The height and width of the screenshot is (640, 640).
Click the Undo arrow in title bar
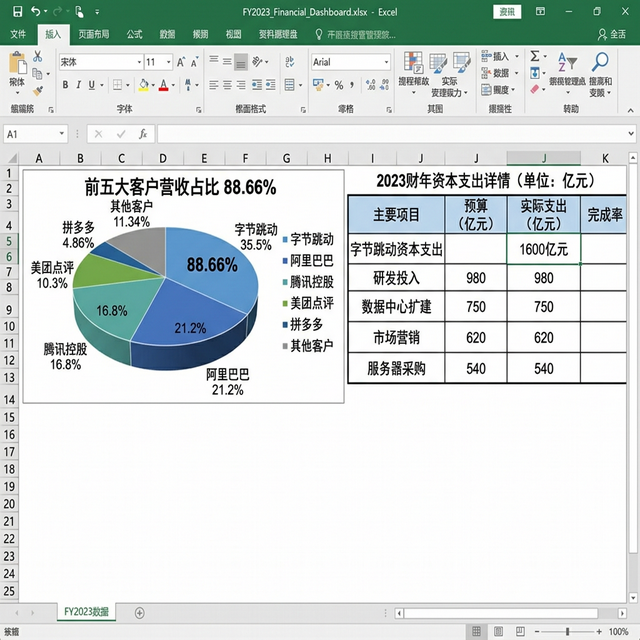36,11
